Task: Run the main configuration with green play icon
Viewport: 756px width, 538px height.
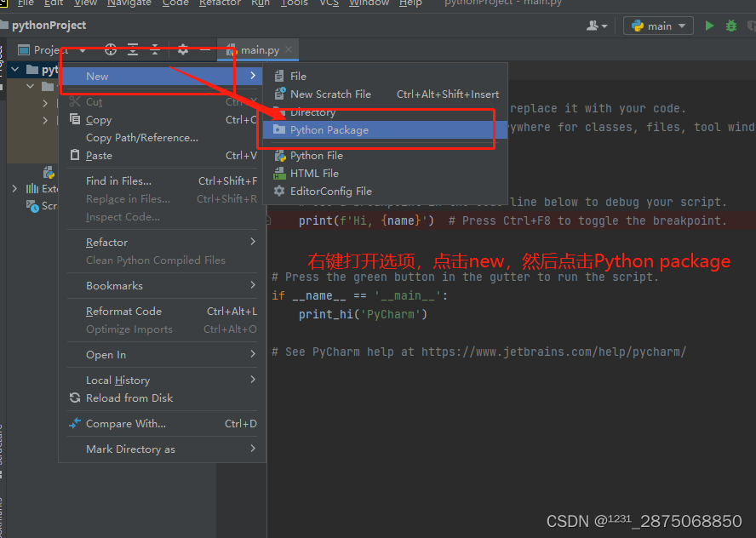Action: (709, 26)
